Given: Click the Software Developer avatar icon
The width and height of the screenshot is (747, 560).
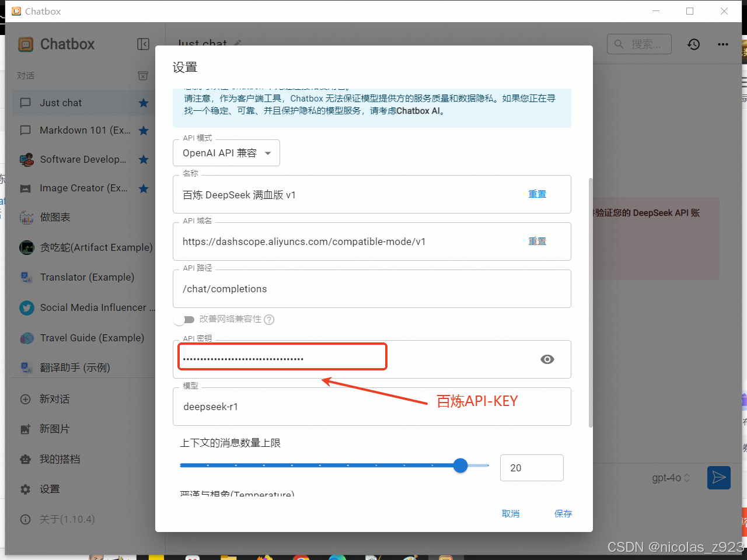Looking at the screenshot, I should pyautogui.click(x=27, y=159).
